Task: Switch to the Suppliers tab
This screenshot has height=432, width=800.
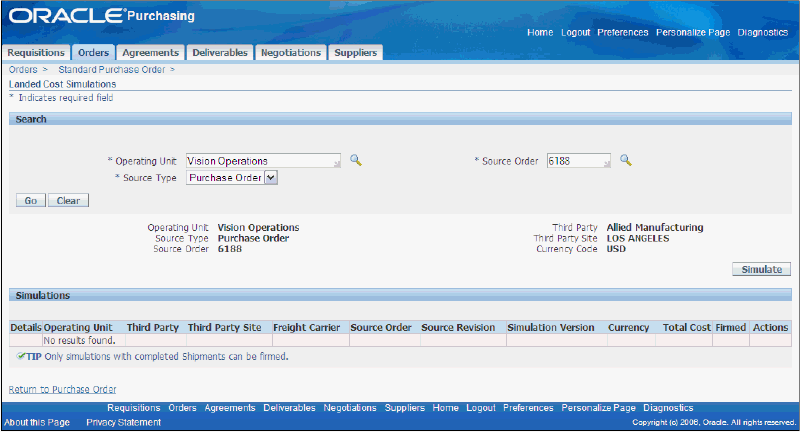Action: pos(356,53)
